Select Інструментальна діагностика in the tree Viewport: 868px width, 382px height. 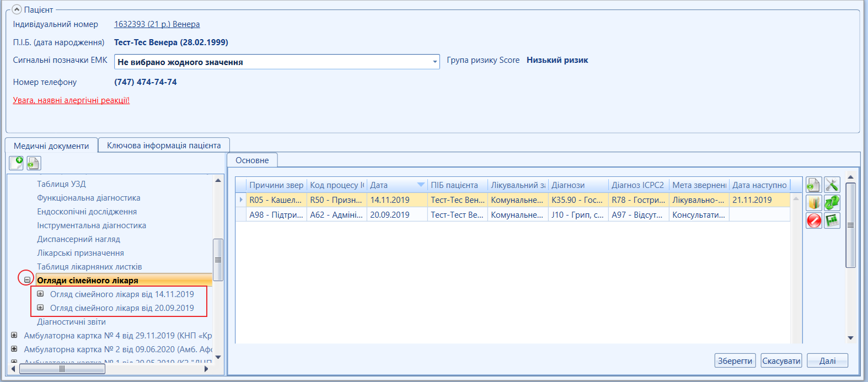(x=92, y=225)
